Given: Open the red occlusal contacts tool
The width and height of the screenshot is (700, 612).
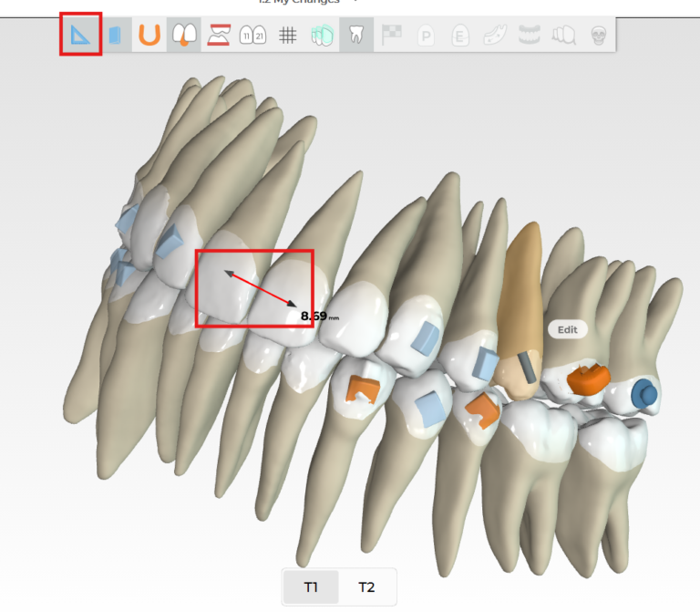Looking at the screenshot, I should point(218,36).
